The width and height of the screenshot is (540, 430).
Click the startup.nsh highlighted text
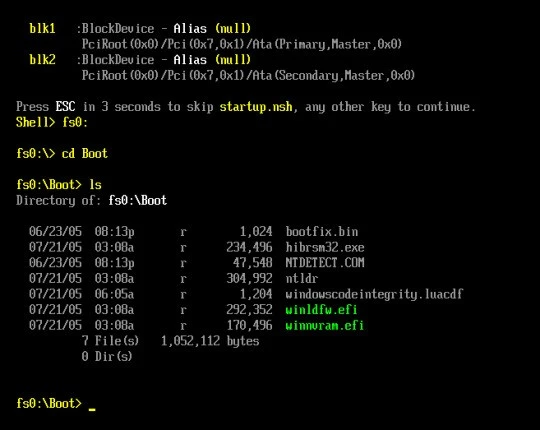(256, 107)
